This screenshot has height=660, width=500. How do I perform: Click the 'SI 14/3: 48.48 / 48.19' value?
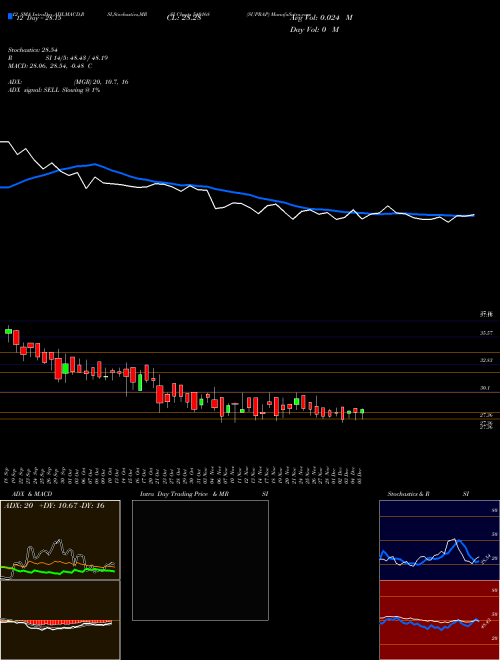pyautogui.click(x=77, y=58)
